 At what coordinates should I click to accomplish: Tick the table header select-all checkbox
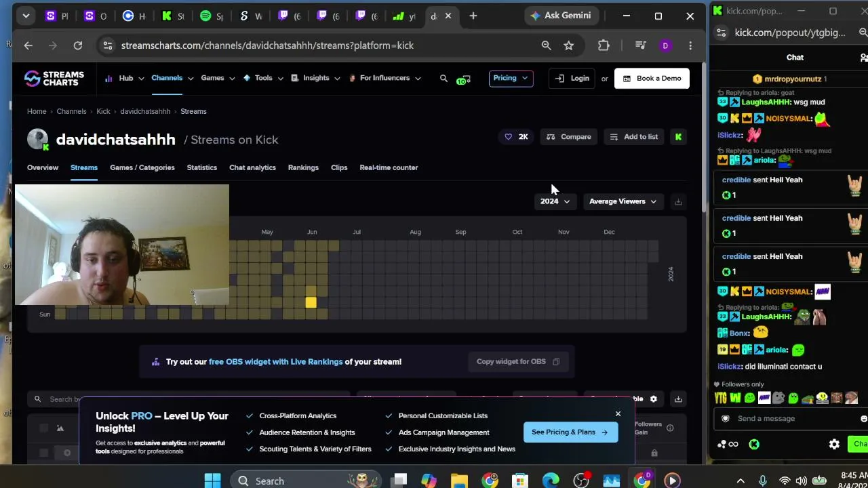coord(44,428)
